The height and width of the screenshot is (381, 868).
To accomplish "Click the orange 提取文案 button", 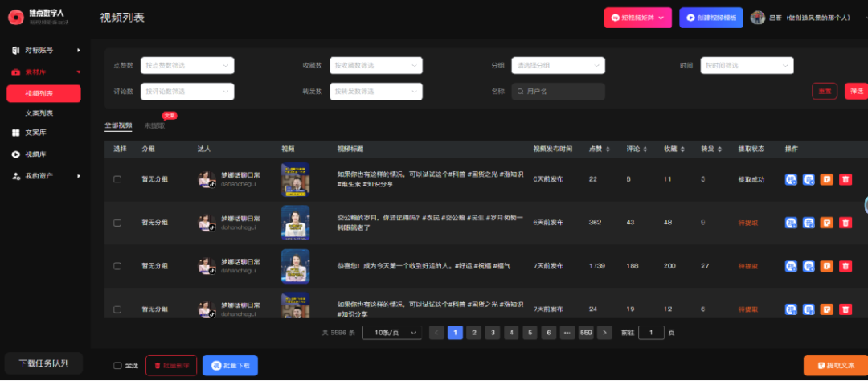I will tap(836, 366).
